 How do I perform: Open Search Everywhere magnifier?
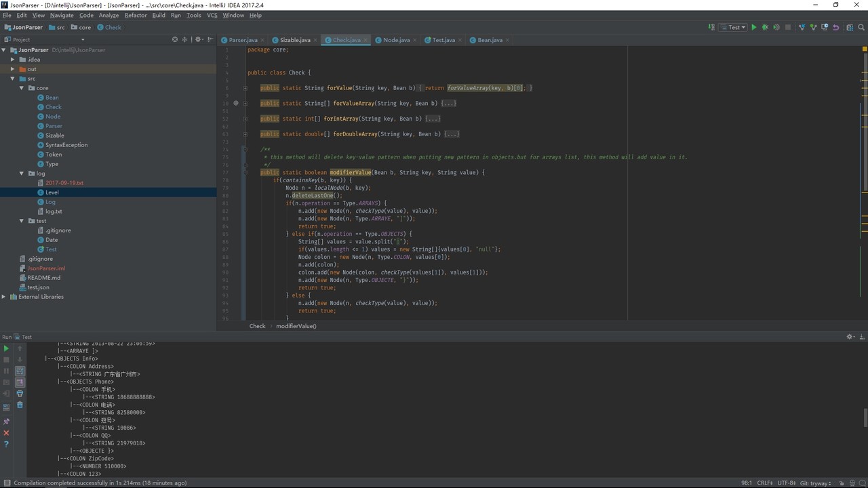tap(861, 27)
